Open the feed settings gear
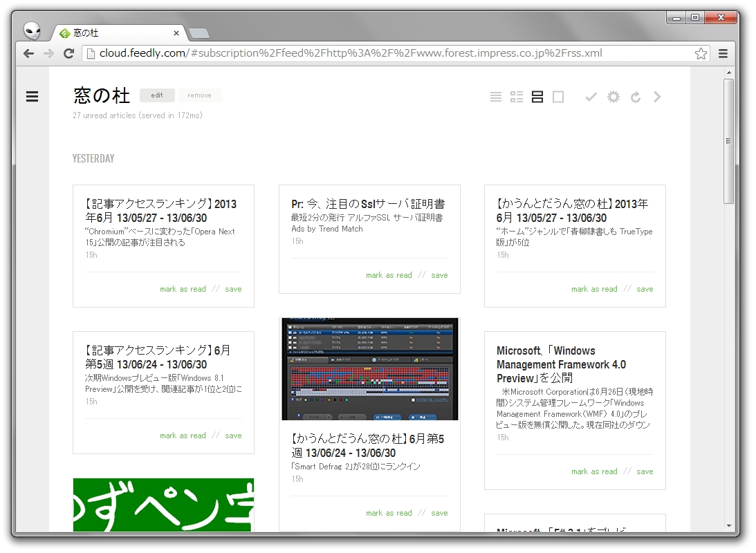756x553 pixels. pyautogui.click(x=613, y=97)
